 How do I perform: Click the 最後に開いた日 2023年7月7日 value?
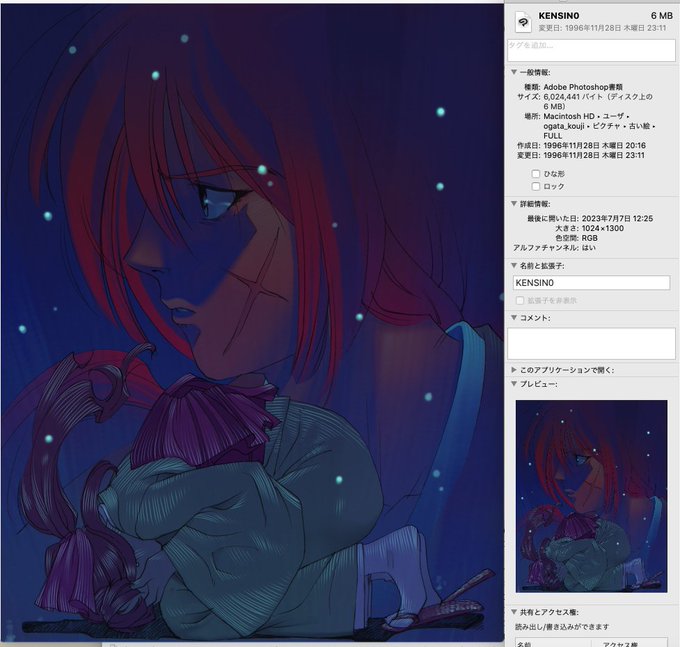tap(617, 219)
